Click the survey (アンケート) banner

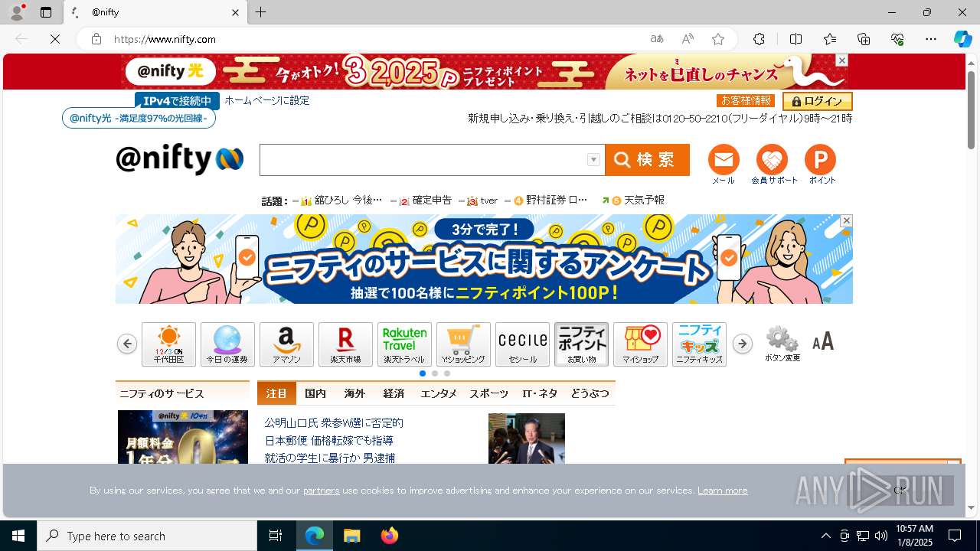coord(484,259)
